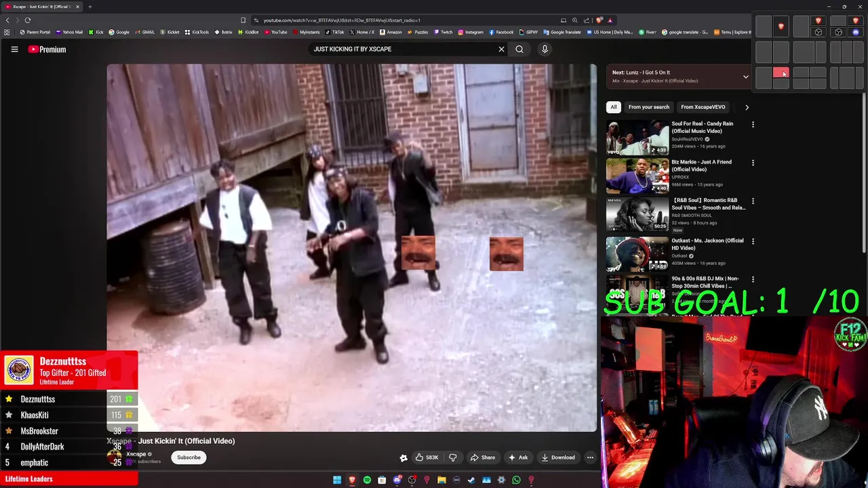Open the clip sparkle icon beside like
Image resolution: width=868 pixels, height=488 pixels.
point(403,457)
